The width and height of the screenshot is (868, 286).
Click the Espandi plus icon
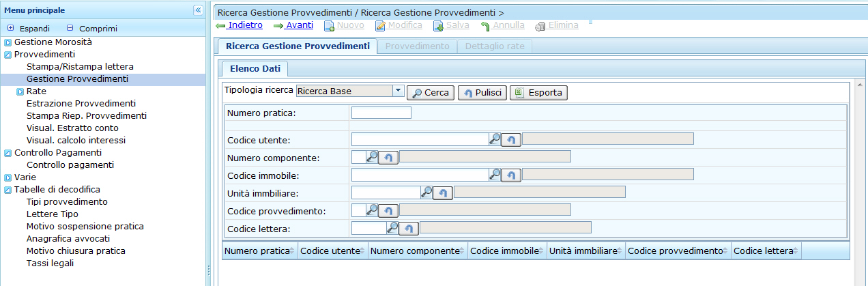tap(11, 28)
